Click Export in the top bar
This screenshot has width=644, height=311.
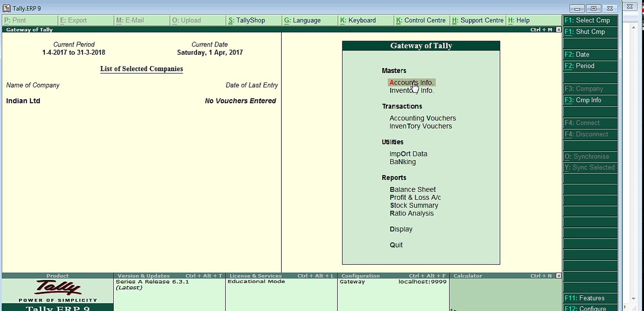86,20
